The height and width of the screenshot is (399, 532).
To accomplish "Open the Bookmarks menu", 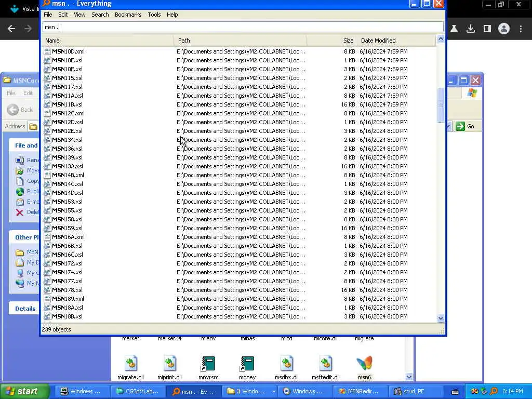I will [128, 15].
